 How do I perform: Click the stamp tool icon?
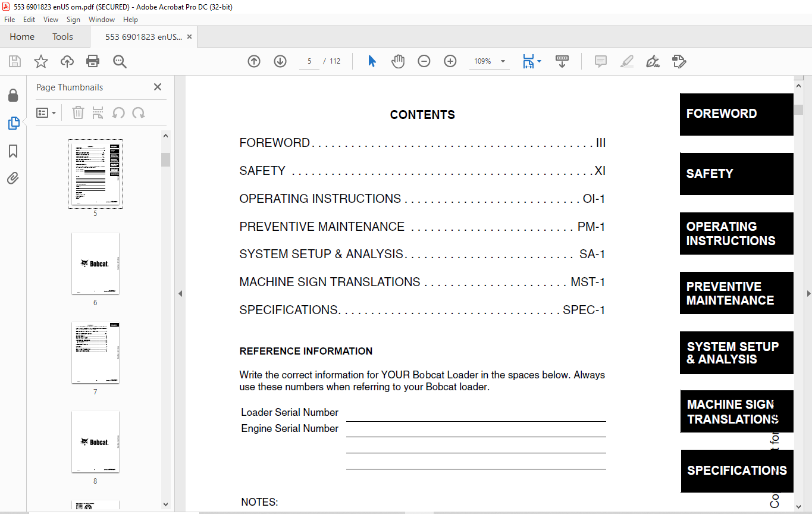point(679,61)
